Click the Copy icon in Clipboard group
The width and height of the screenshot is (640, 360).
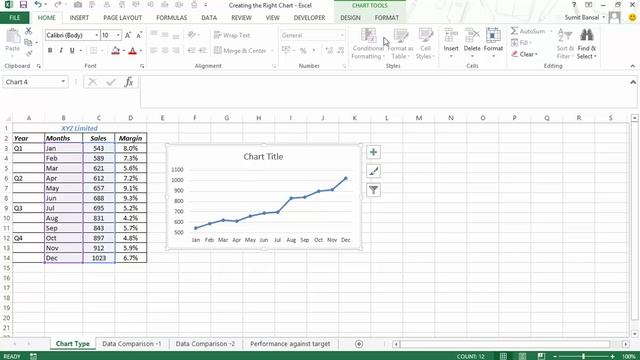click(28, 42)
